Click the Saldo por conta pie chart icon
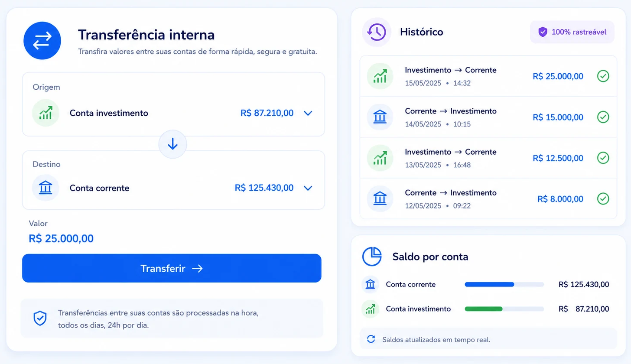 pyautogui.click(x=372, y=257)
